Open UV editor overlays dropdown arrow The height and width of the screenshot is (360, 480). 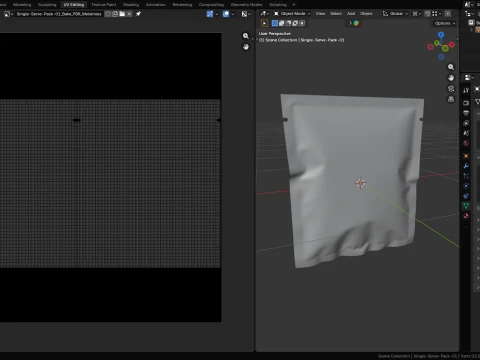233,14
